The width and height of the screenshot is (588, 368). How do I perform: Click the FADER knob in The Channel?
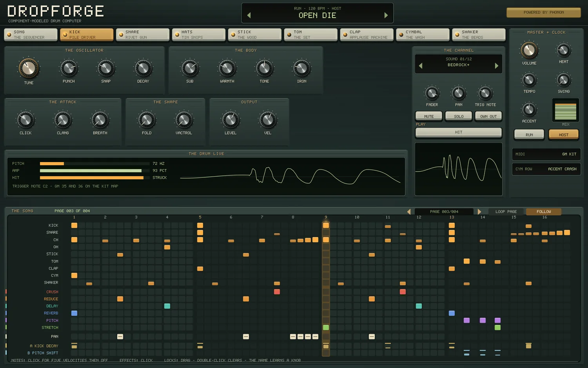point(432,93)
